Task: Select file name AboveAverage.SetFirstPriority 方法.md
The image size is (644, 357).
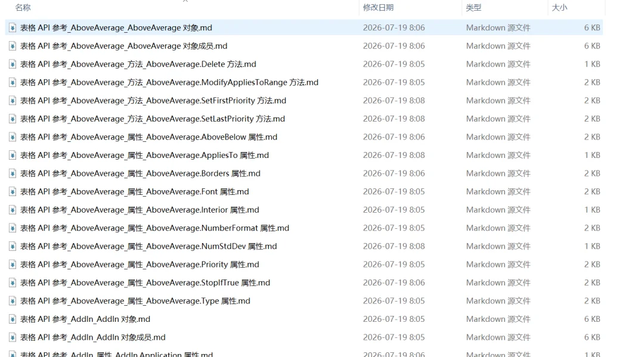Action: coord(153,101)
